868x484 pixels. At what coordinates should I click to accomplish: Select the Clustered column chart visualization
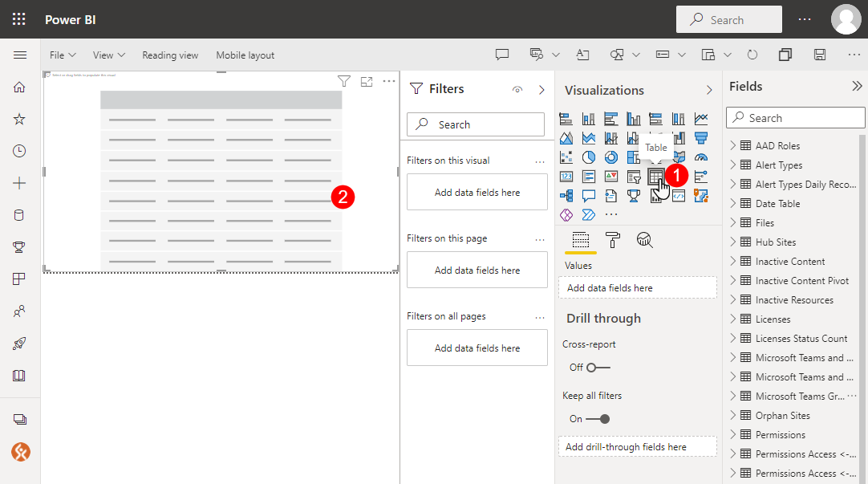point(633,119)
